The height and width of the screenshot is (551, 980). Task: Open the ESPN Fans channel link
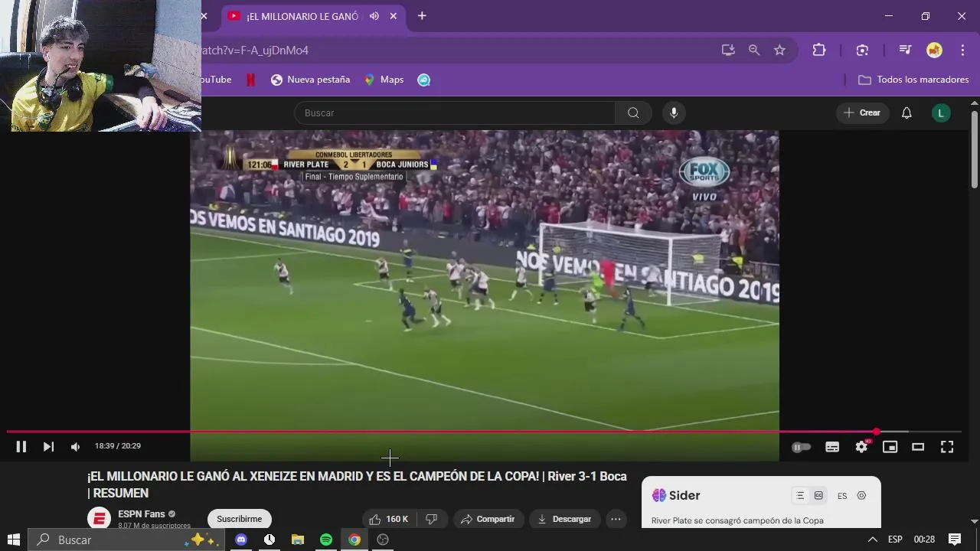[x=142, y=514]
